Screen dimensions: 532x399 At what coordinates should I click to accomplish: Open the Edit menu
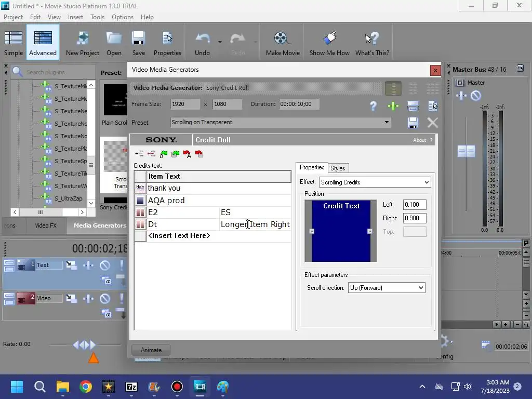[x=35, y=17]
